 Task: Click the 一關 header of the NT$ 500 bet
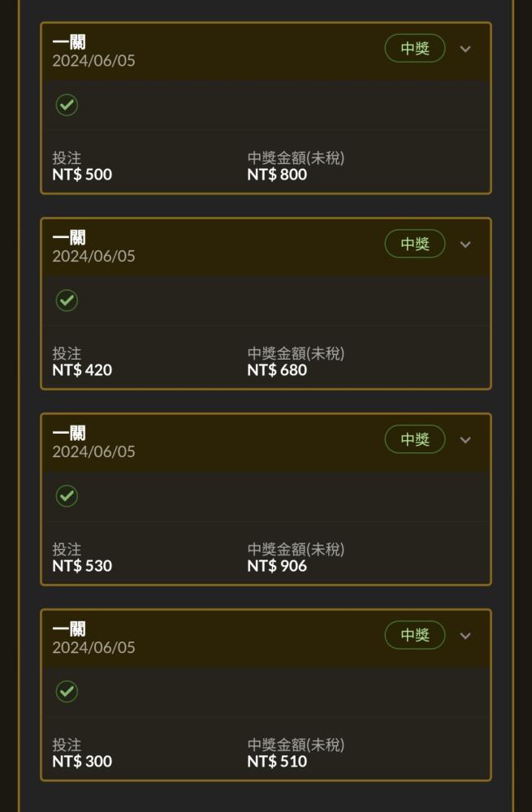point(69,42)
